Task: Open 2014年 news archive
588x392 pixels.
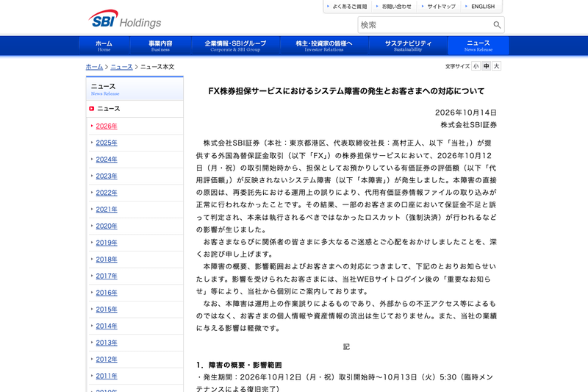Action: 107,326
